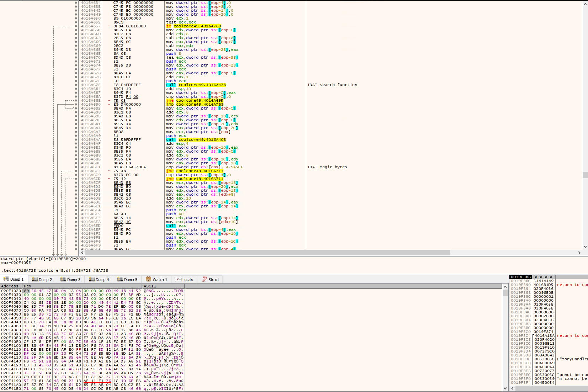Toggle breakpoint dot at address 4016A68E
Screen dimensions: 588x392
point(76,100)
